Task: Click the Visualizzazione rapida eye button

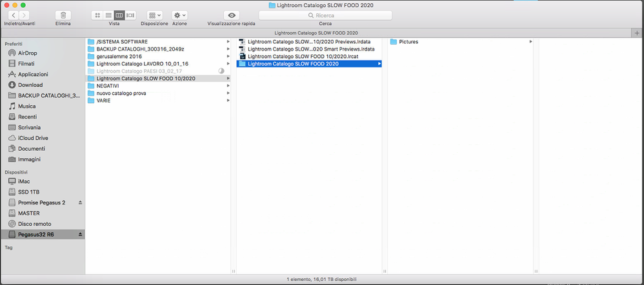Action: pos(232,15)
